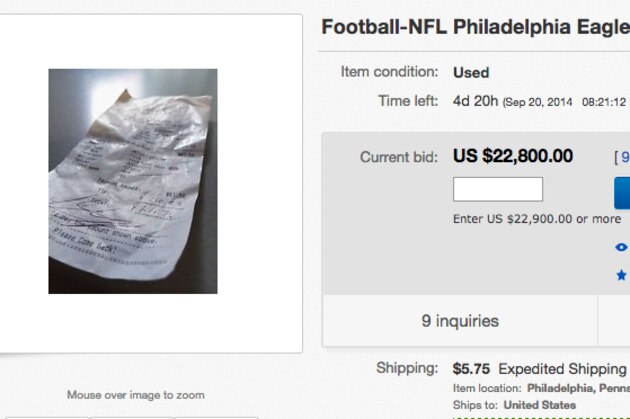This screenshot has width=630, height=419.
Task: Click the US $22,800.00 current bid price
Action: tap(513, 156)
